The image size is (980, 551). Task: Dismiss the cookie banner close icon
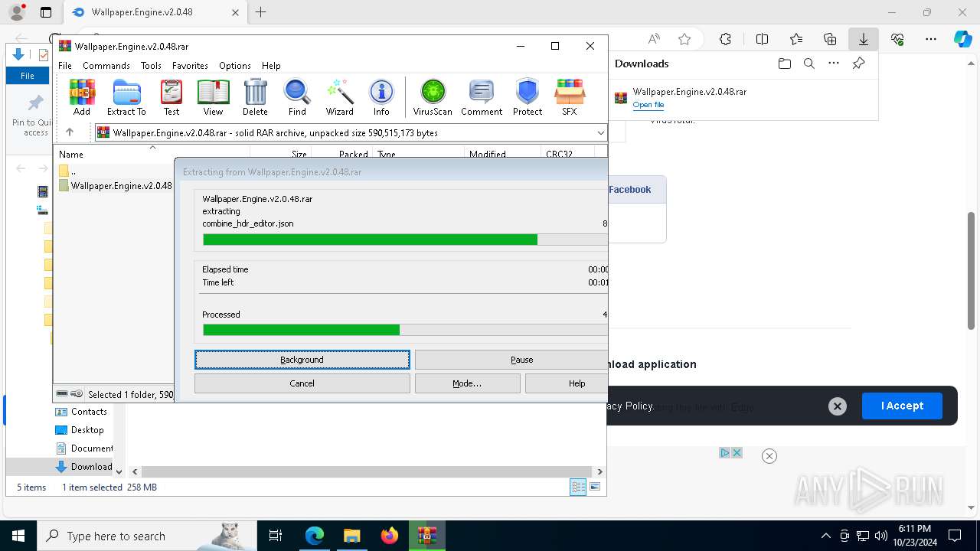[838, 406]
